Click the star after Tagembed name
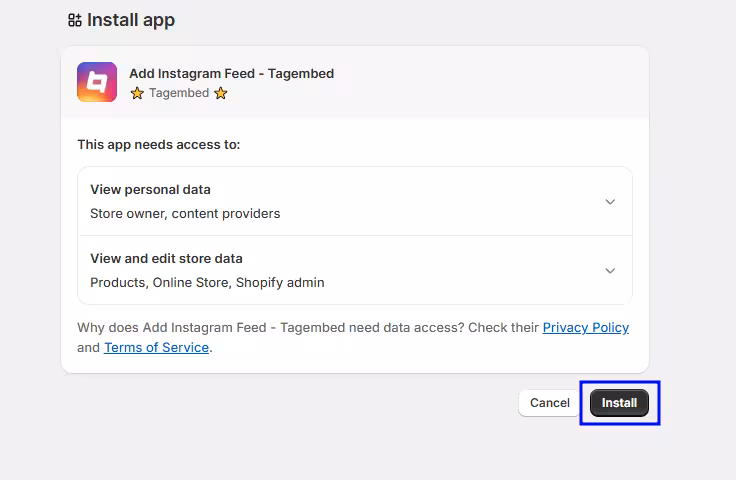 (221, 93)
